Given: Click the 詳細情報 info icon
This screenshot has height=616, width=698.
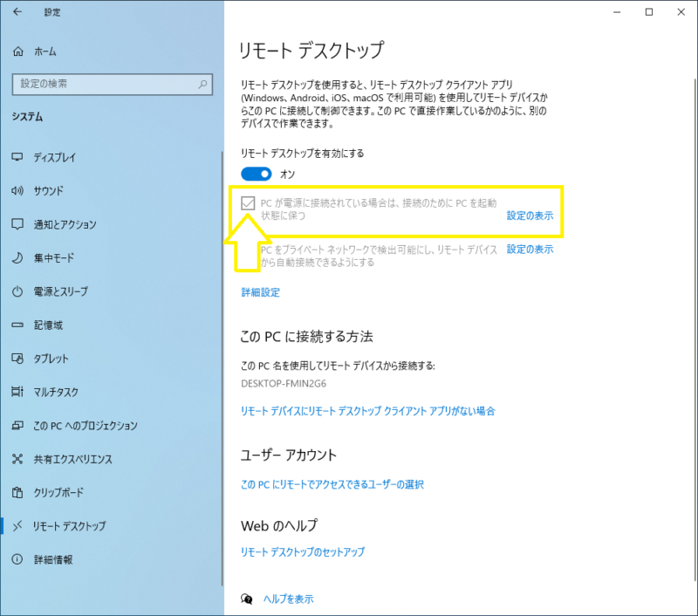Looking at the screenshot, I should (17, 559).
